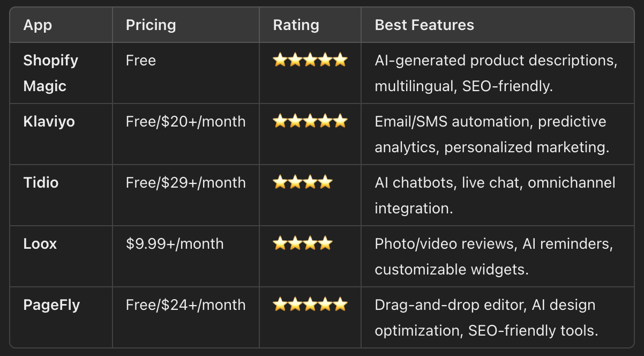Click the Tidio app name

tap(41, 182)
